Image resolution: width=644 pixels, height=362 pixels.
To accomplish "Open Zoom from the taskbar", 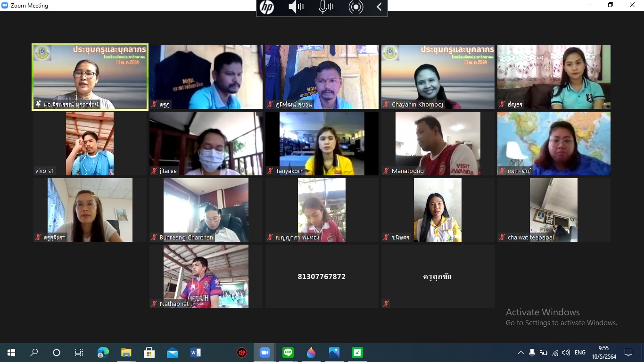I will pyautogui.click(x=264, y=353).
